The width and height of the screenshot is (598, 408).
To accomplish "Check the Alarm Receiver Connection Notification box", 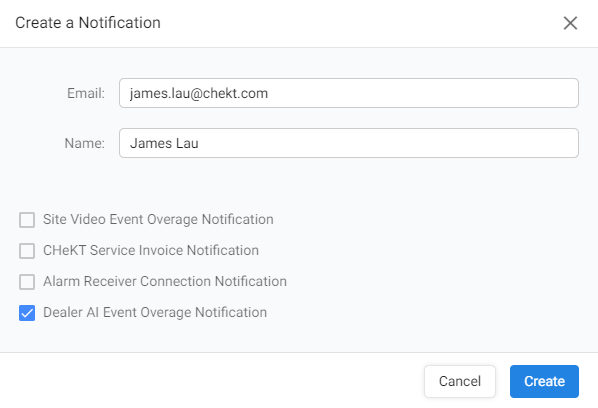I will click(27, 282).
